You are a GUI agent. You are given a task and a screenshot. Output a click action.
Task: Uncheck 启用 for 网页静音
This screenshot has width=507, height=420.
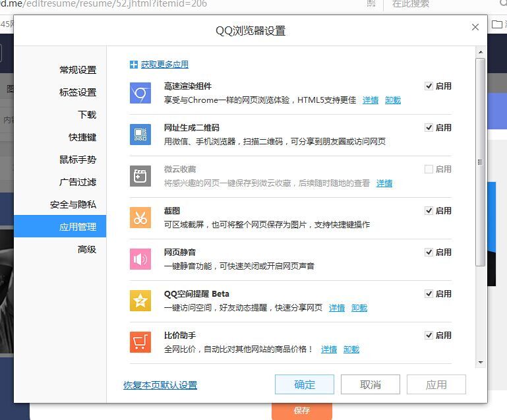point(429,252)
